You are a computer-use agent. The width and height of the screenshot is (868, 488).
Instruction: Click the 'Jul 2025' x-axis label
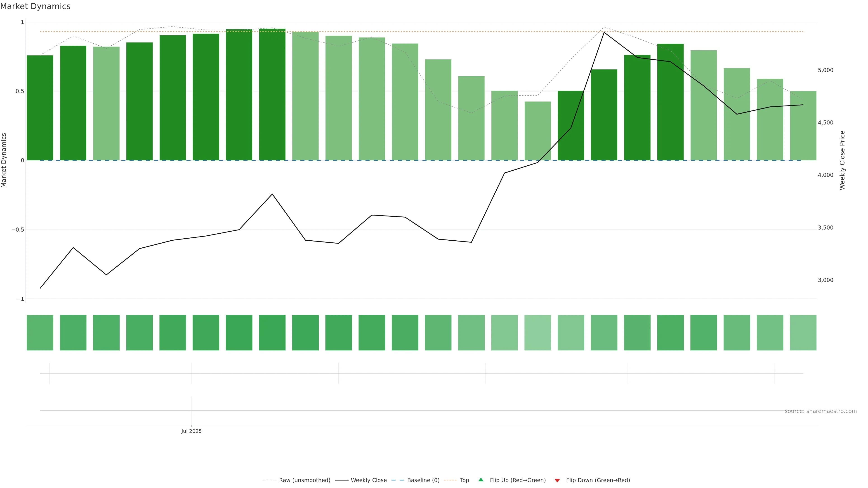point(191,431)
